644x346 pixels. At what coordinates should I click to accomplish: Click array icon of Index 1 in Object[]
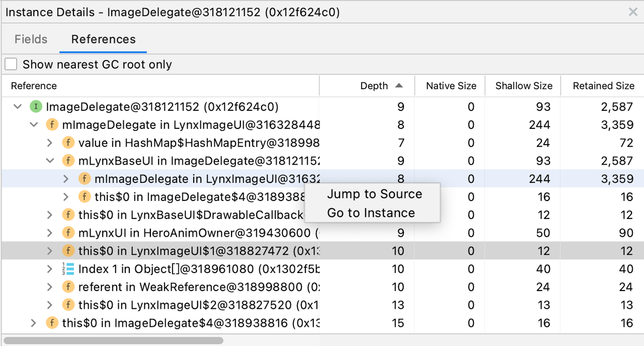[68, 269]
